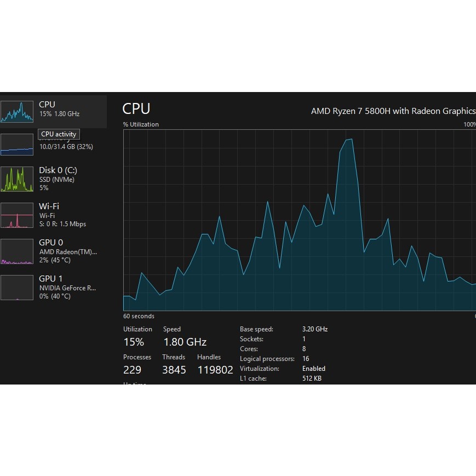
Task: Click the Handles count 119802
Action: point(215,370)
